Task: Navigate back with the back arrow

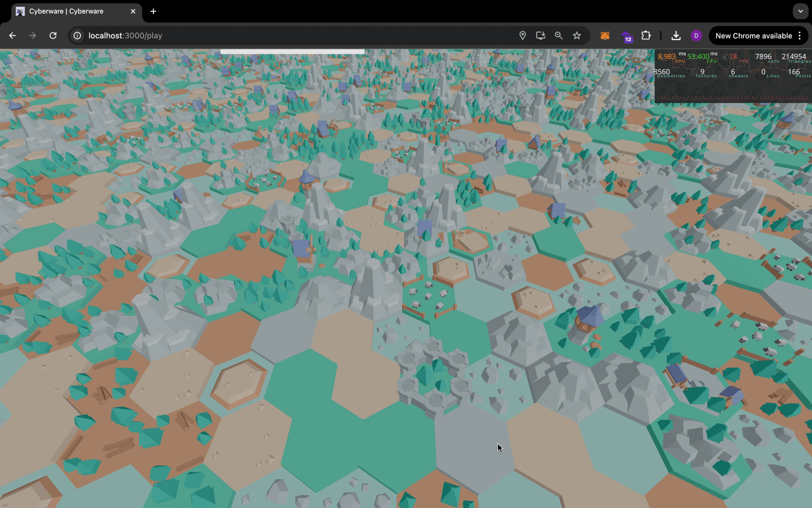Action: [x=12, y=36]
